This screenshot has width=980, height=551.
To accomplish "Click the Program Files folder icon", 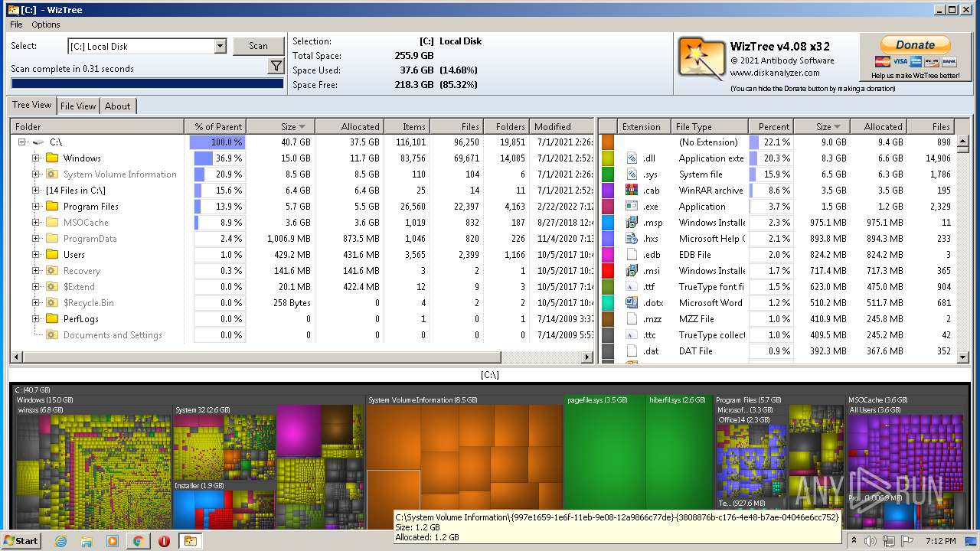I will [x=52, y=207].
